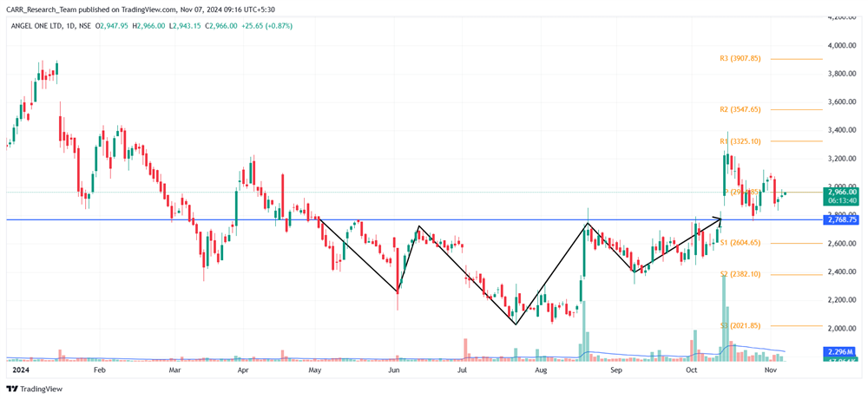This screenshot has width=868, height=399.
Task: Click the 2,000.00 price axis label
Action: pyautogui.click(x=842, y=328)
